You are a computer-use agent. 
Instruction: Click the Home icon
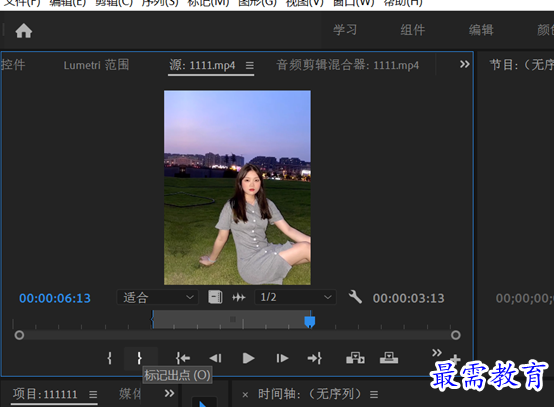[x=24, y=31]
